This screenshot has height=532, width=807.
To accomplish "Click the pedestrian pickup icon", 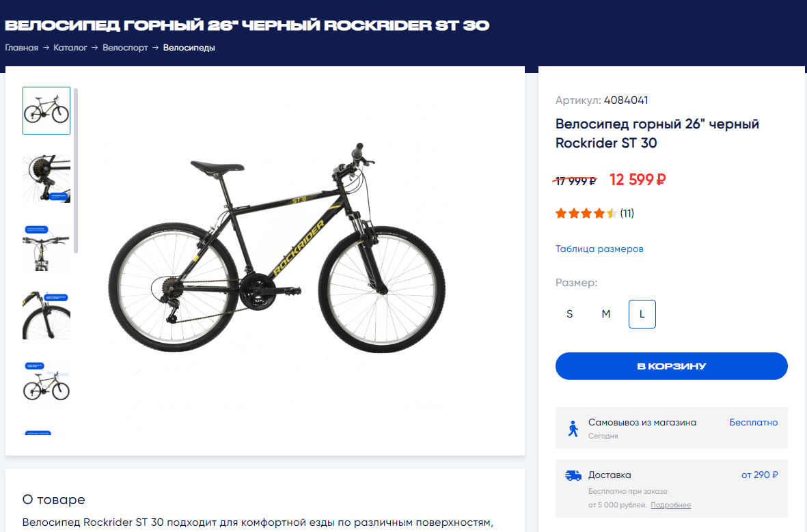I will (573, 428).
